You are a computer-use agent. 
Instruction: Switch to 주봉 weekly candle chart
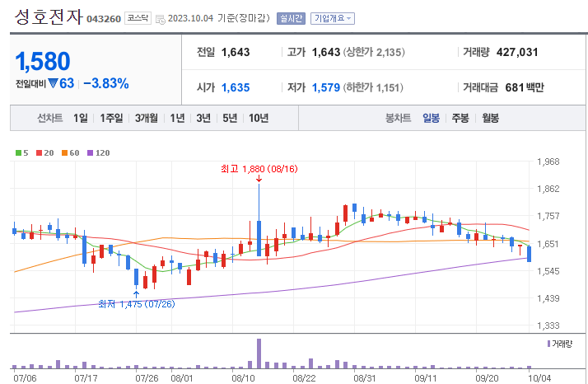pos(460,118)
